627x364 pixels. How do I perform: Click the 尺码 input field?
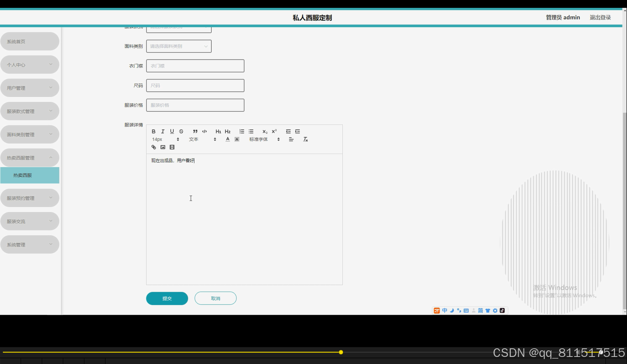tap(195, 86)
